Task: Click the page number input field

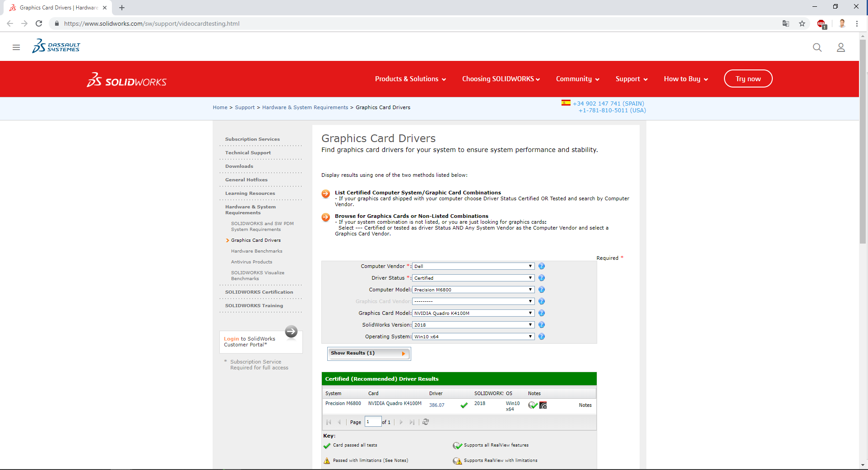Action: tap(373, 422)
